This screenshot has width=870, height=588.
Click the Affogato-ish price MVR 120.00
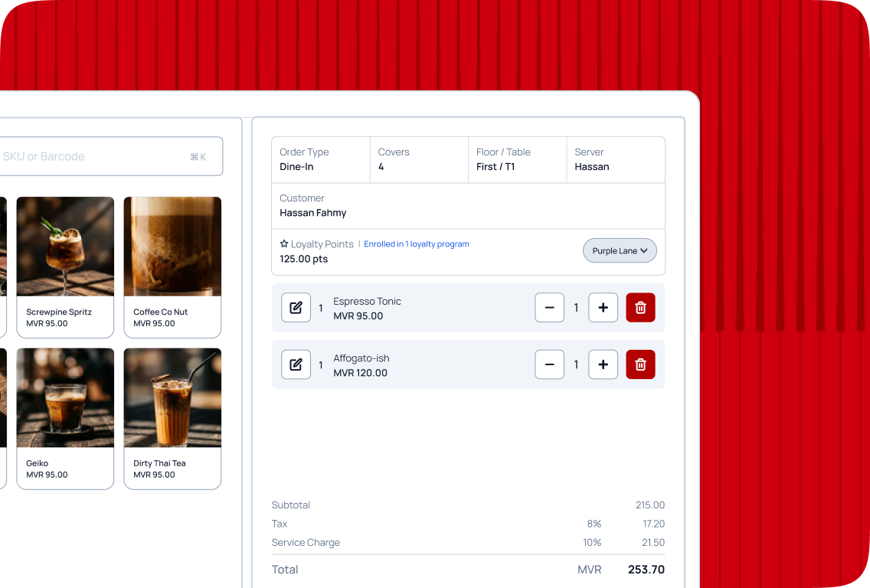click(x=360, y=373)
